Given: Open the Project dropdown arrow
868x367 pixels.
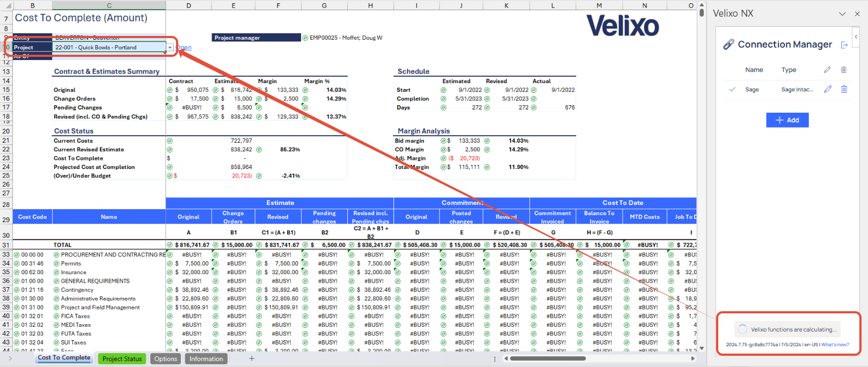Looking at the screenshot, I should tap(170, 47).
